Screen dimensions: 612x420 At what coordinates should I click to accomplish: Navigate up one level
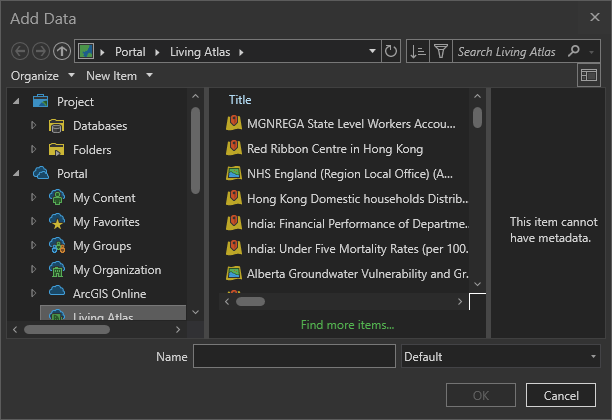pyautogui.click(x=62, y=51)
